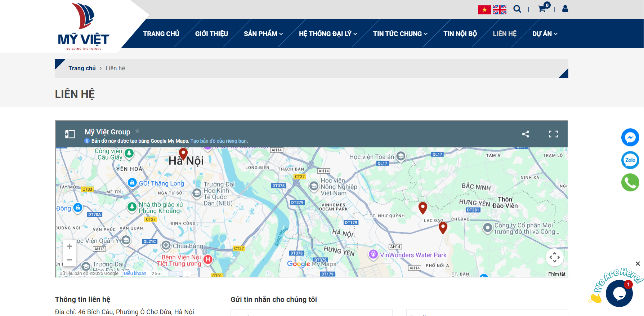Image resolution: width=644 pixels, height=316 pixels.
Task: Click the Công ty Cổ phần Môi trường marker
Action: point(487,228)
